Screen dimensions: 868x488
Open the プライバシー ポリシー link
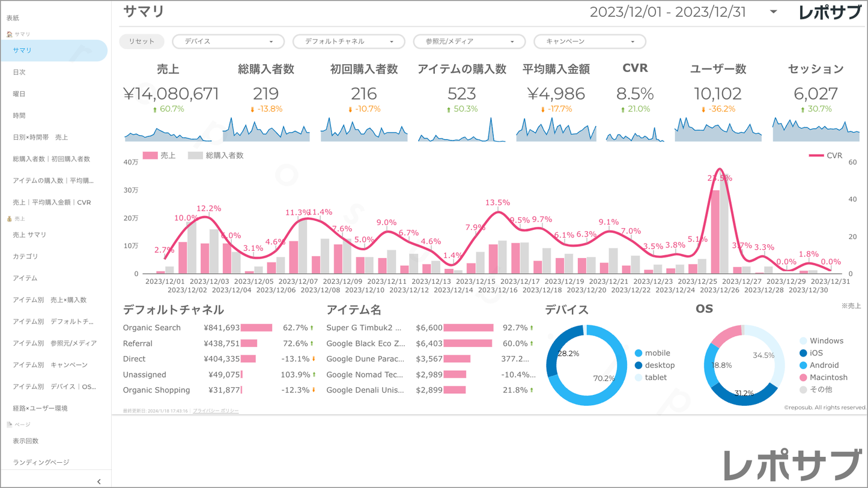point(216,411)
